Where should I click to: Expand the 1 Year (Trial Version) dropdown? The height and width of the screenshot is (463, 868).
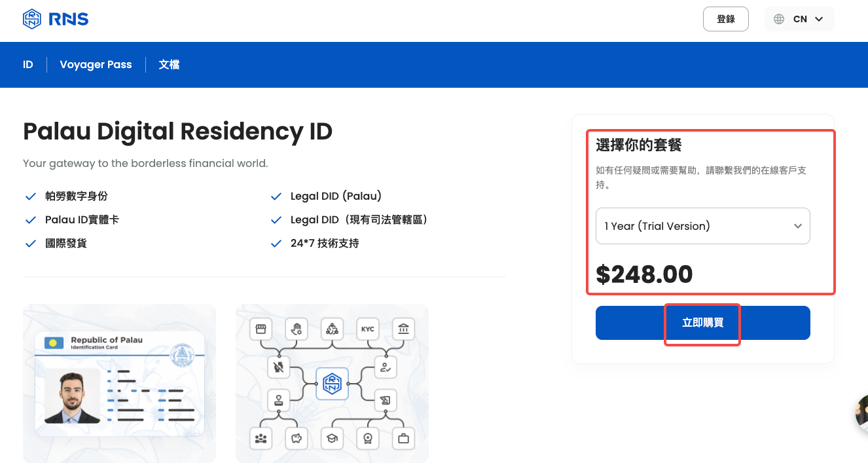[x=703, y=226]
